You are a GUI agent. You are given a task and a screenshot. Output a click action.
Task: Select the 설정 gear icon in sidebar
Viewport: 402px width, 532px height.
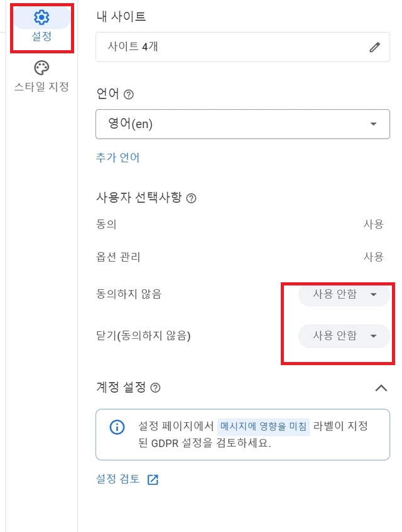point(40,18)
